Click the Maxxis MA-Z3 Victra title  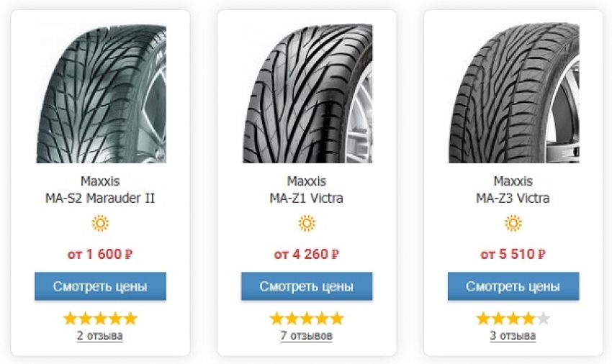click(x=513, y=190)
